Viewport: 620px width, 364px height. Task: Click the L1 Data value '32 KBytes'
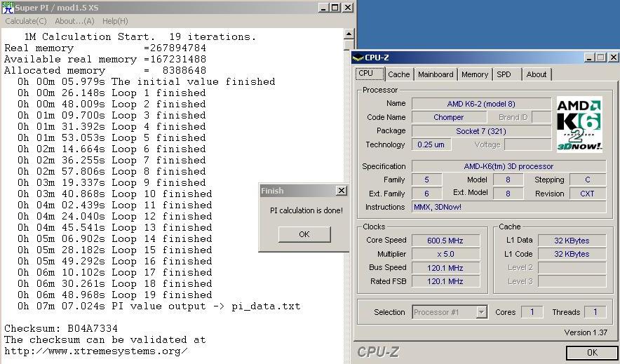[572, 241]
